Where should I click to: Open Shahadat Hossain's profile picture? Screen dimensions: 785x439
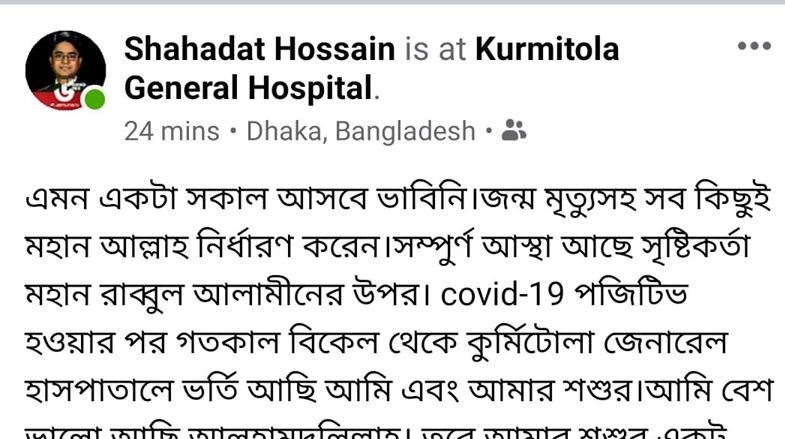pos(66,70)
